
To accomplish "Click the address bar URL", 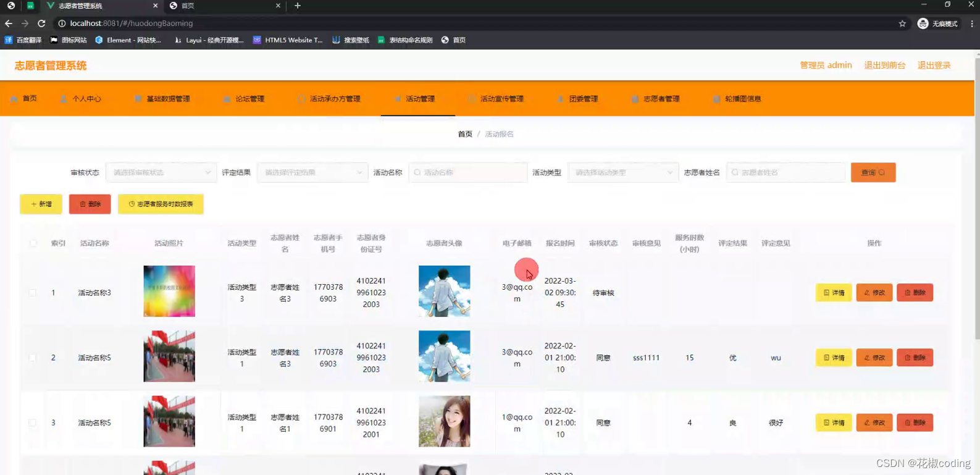I will click(x=132, y=23).
